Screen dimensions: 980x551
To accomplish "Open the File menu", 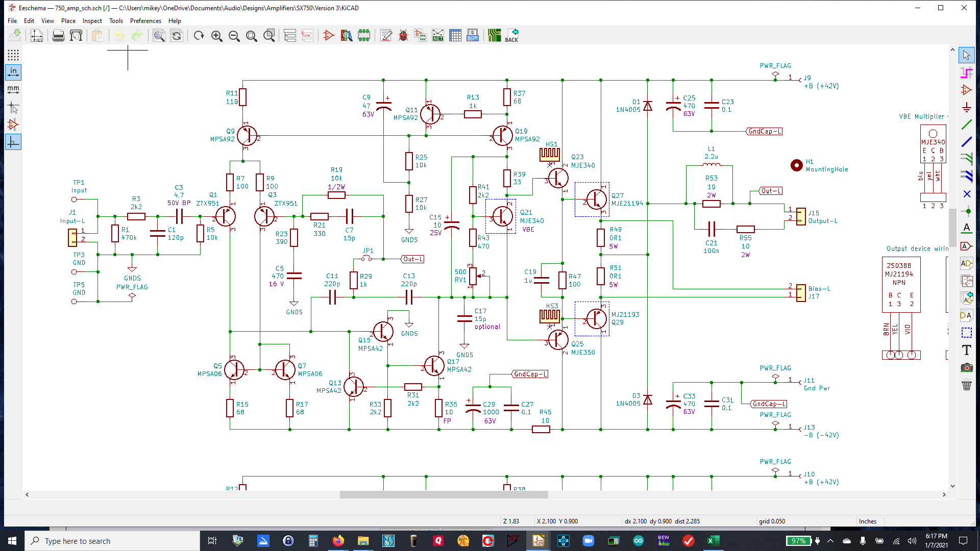I will click(x=12, y=21).
